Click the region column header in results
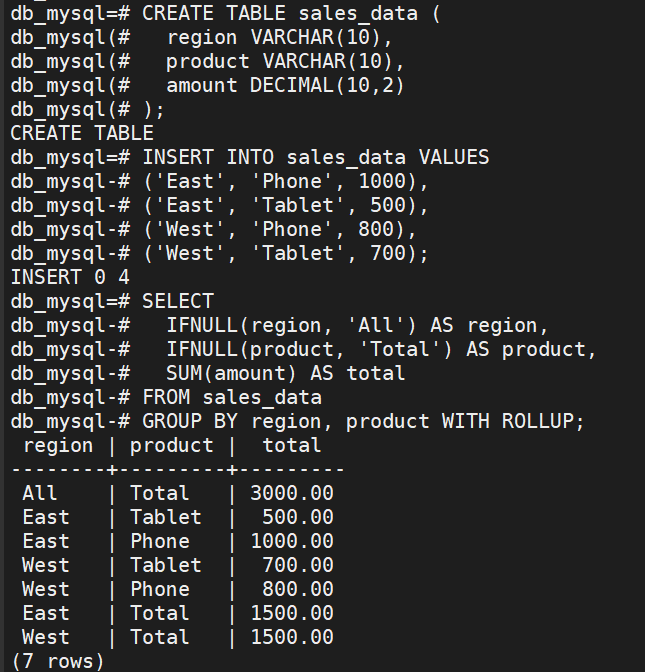 pyautogui.click(x=58, y=445)
